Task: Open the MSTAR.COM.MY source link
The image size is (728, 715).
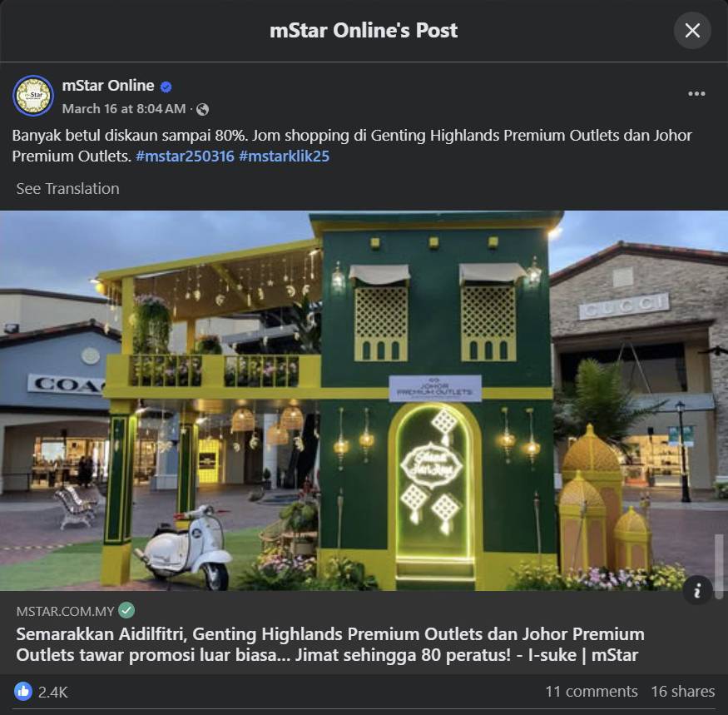Action: coord(65,611)
